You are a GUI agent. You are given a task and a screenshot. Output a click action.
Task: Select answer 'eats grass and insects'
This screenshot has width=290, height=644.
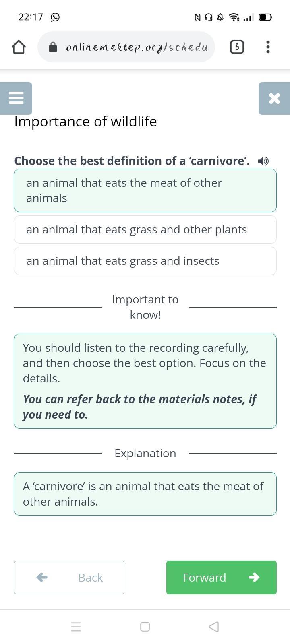tap(145, 261)
